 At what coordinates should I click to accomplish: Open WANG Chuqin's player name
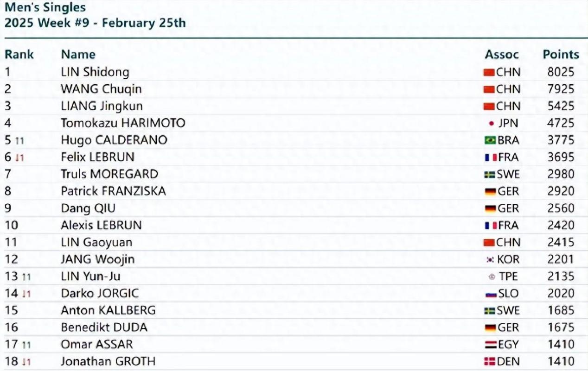click(101, 89)
